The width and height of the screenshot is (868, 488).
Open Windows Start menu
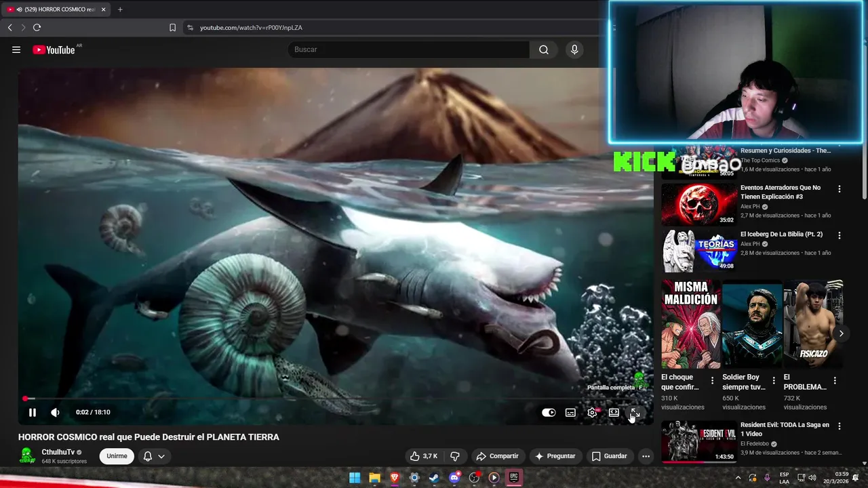coord(355,478)
